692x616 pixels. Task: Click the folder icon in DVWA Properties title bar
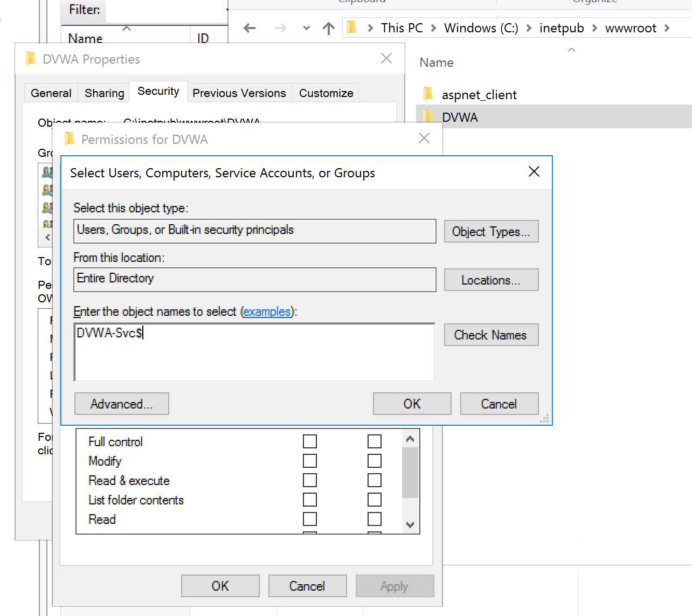[x=30, y=59]
